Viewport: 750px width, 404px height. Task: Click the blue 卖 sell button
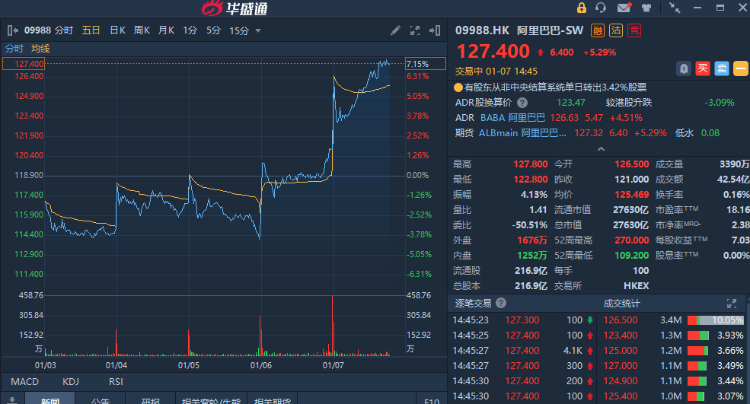(x=720, y=68)
